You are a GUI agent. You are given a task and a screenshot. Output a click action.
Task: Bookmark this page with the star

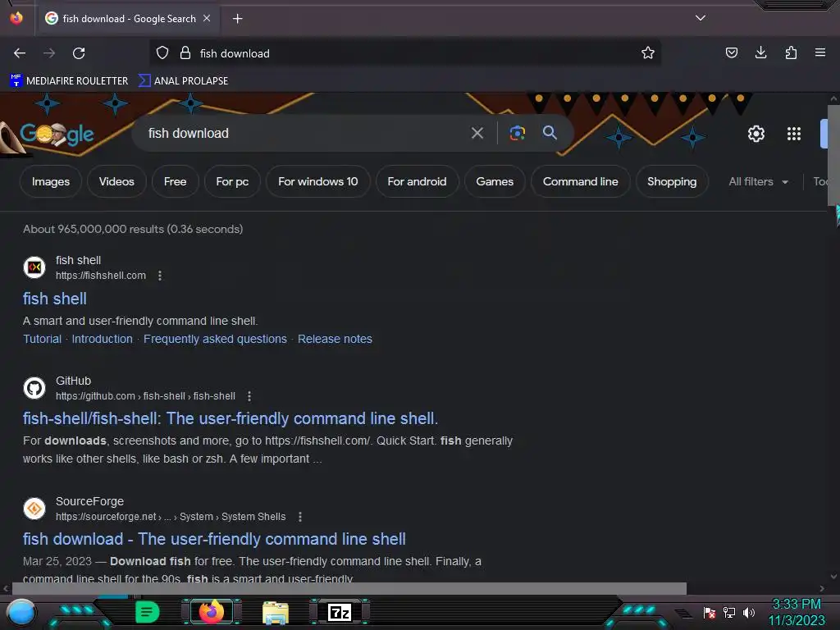coord(648,53)
